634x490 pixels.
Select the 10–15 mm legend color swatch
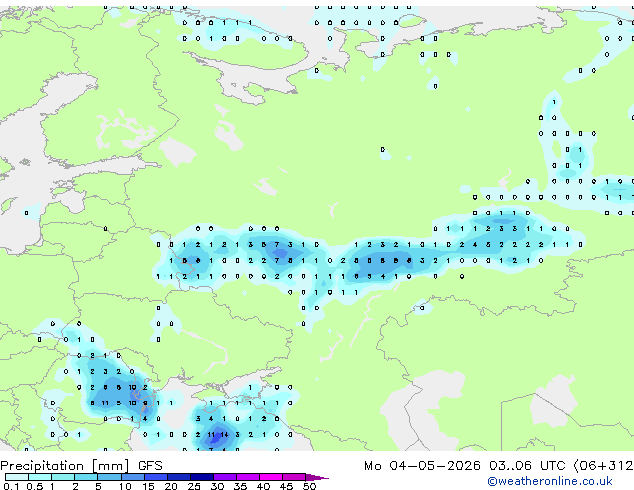133,477
